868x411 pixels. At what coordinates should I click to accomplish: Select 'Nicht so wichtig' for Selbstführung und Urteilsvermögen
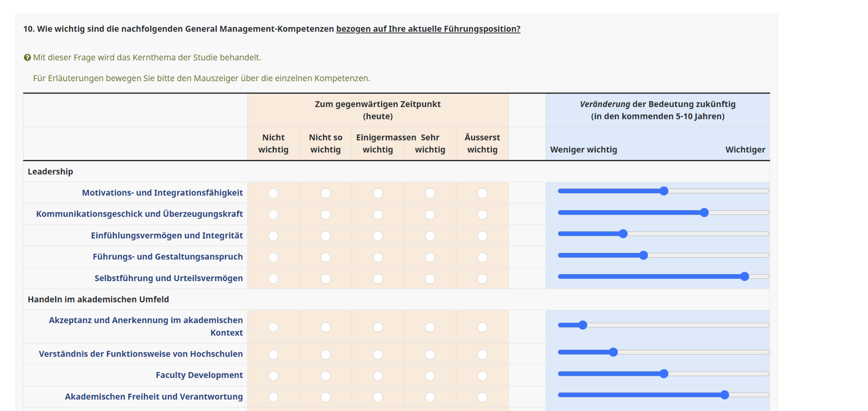click(x=325, y=278)
